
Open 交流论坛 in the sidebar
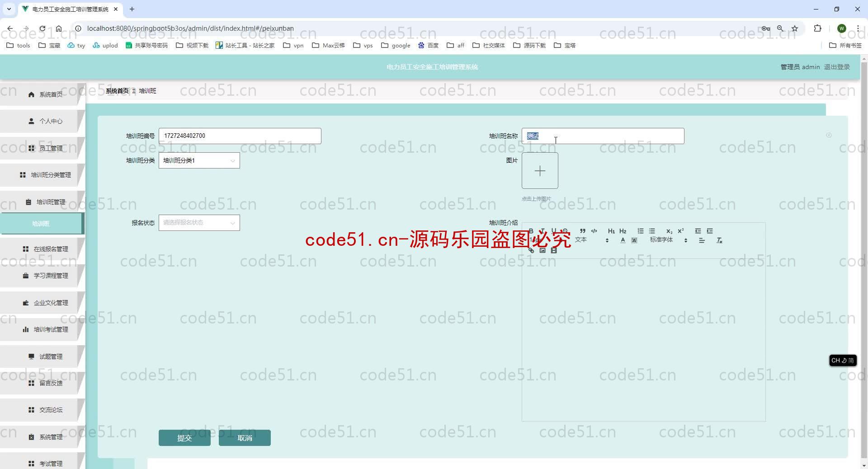(x=42, y=410)
